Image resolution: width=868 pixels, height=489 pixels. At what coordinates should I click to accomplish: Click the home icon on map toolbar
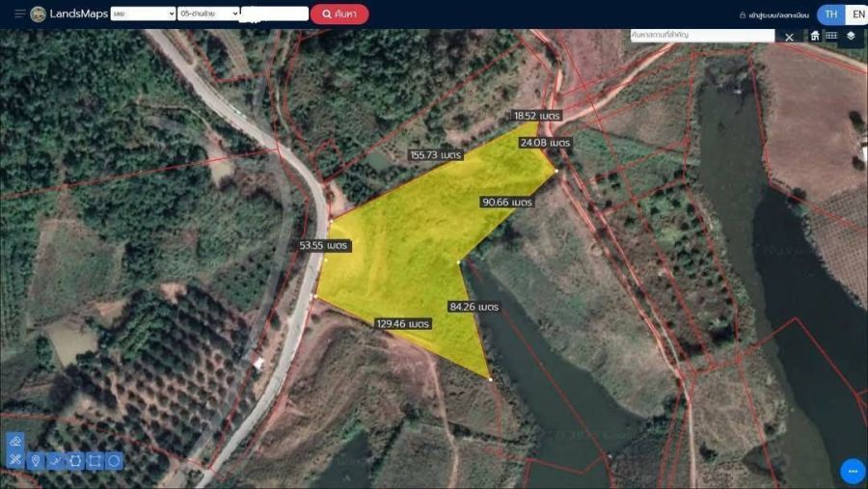(x=815, y=36)
